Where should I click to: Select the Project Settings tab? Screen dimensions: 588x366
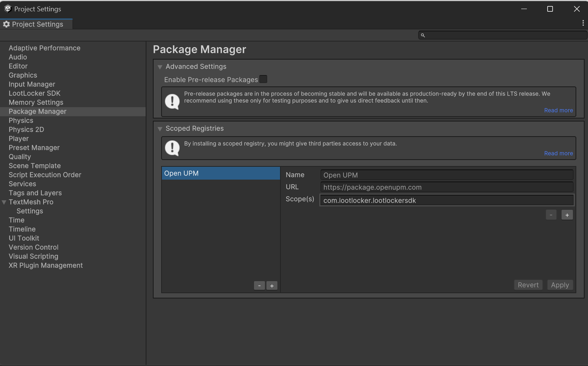(37, 24)
